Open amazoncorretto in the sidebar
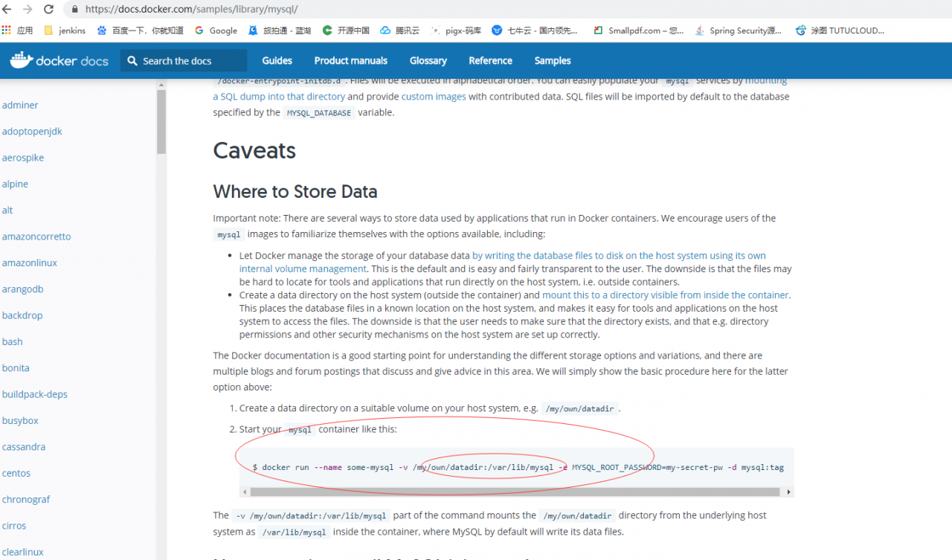 tap(36, 236)
